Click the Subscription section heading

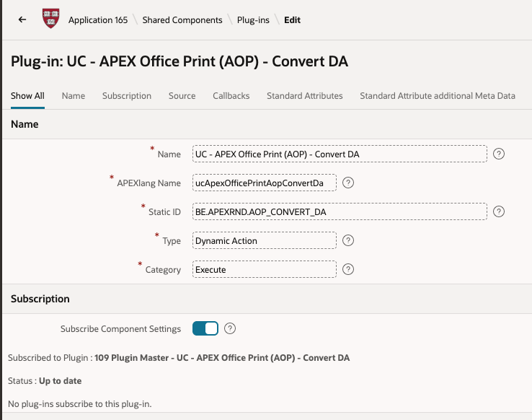[x=40, y=299]
